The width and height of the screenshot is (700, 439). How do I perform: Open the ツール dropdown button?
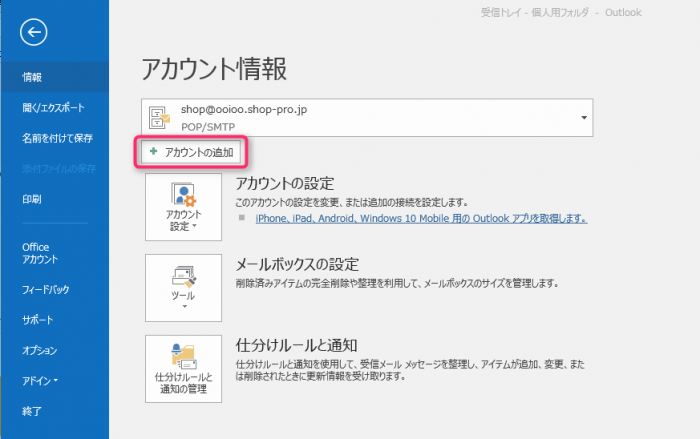click(x=183, y=297)
